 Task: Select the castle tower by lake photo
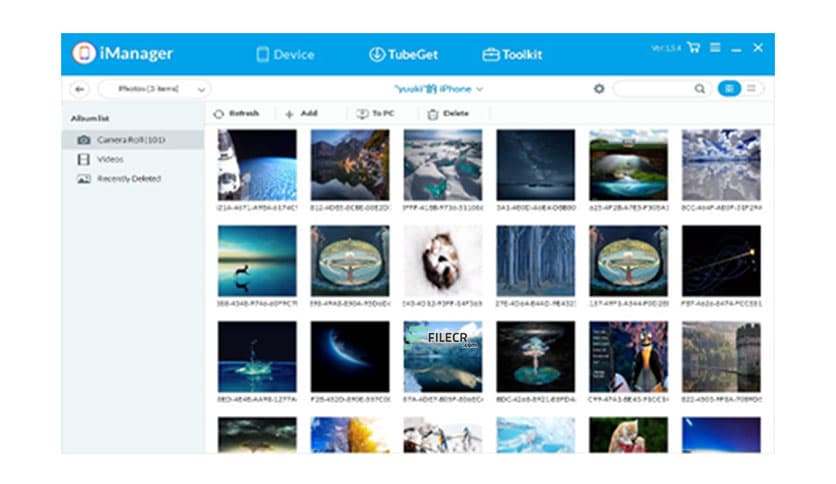[x=721, y=357]
